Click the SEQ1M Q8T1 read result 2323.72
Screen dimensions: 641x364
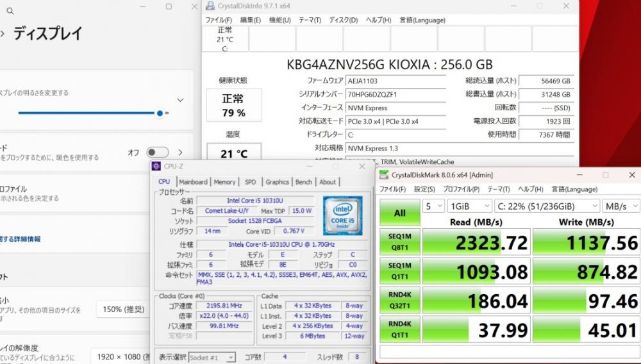(476, 242)
